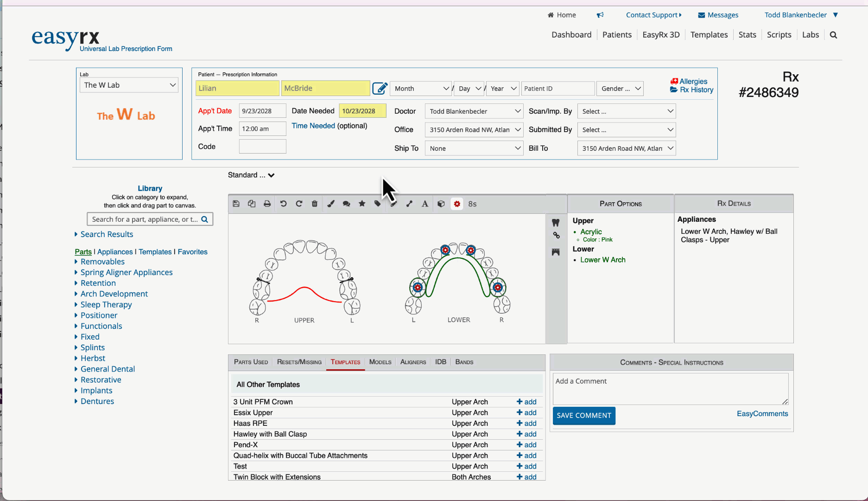Open the Bill To dropdown

pos(627,148)
